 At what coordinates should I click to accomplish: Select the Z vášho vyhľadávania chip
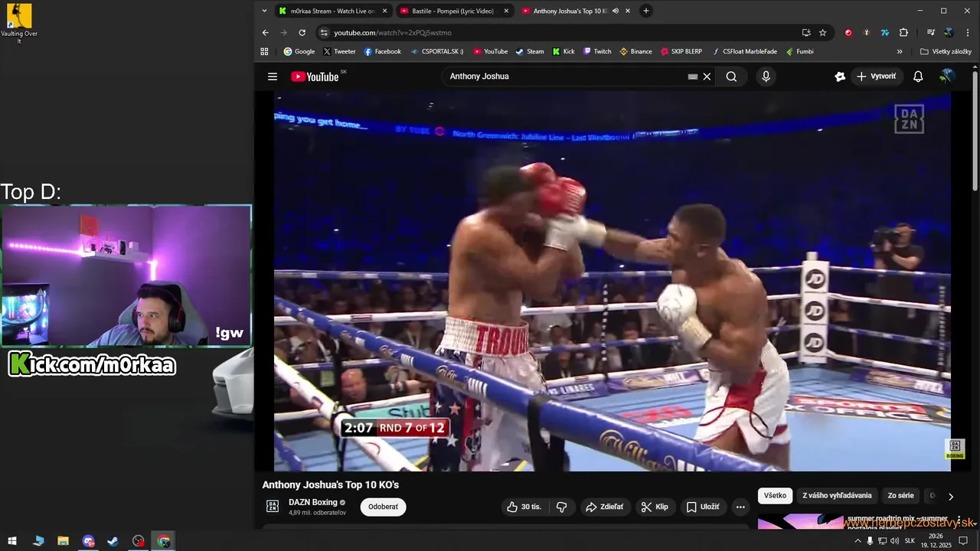[837, 495]
